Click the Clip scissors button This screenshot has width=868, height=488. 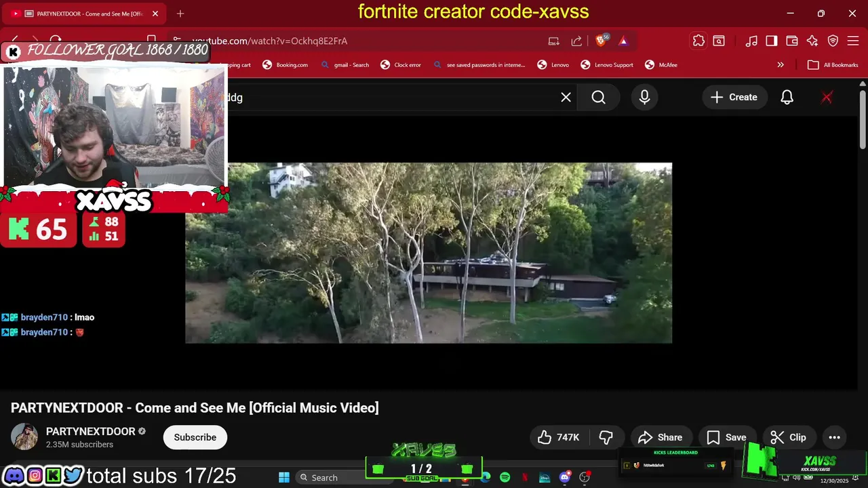789,437
